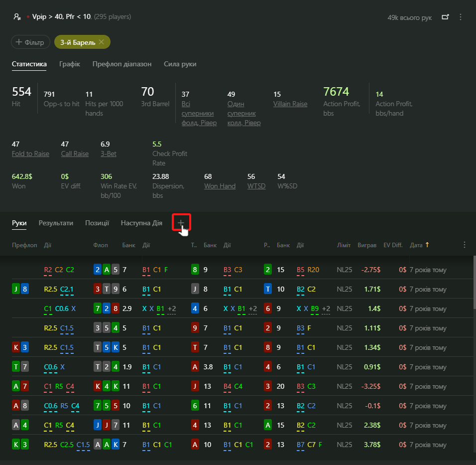Click the green J hole card
Viewport: 476px width, 465px height.
16,289
